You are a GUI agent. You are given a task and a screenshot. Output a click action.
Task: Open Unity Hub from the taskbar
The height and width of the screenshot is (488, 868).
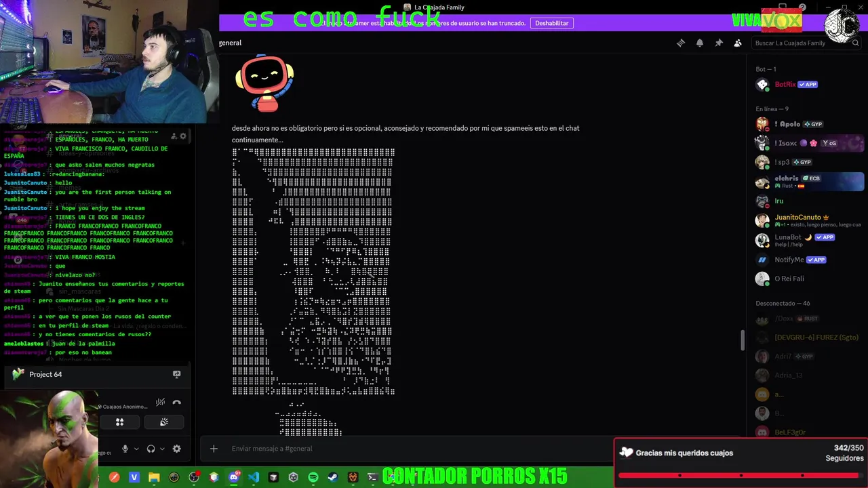tap(294, 477)
